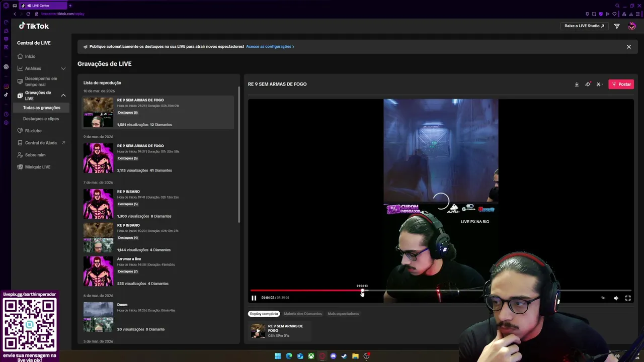Open Central de Ajuda external link
Viewport: 644px width, 362px height.
(41, 143)
